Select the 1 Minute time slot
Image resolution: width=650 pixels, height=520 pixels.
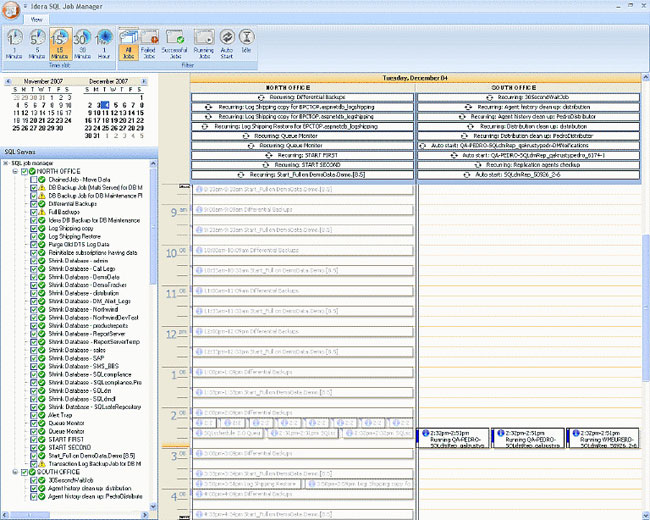coord(15,44)
